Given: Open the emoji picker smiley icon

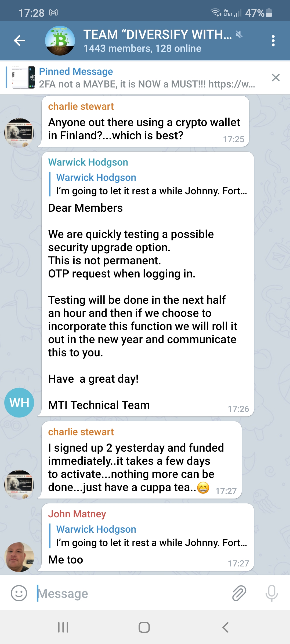Looking at the screenshot, I should (19, 593).
